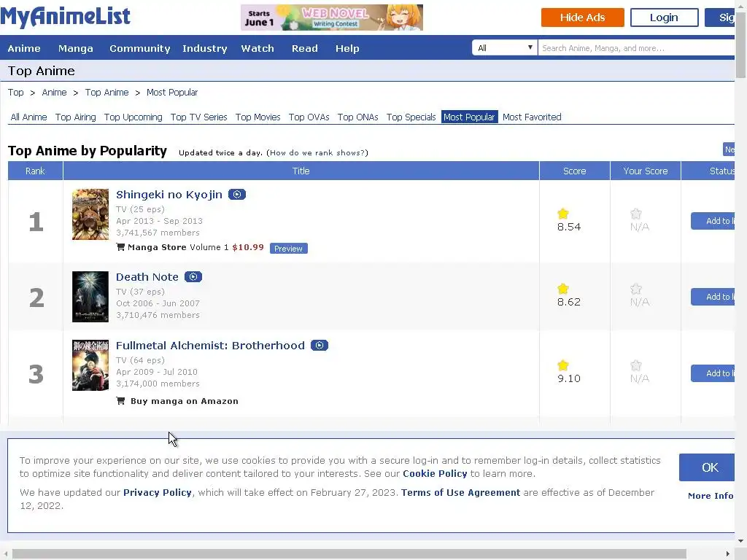Switch to Top ONAs tab
The height and width of the screenshot is (560, 747).
coord(357,117)
